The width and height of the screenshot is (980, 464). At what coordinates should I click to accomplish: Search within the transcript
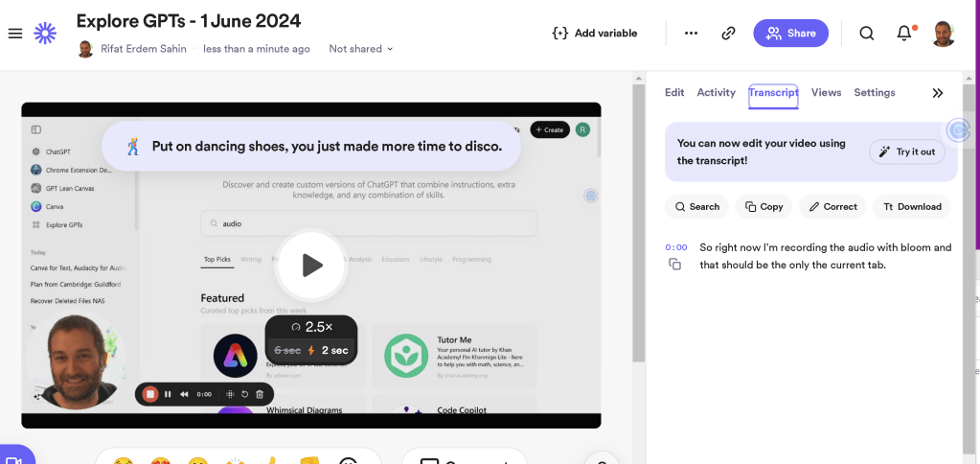click(x=696, y=207)
